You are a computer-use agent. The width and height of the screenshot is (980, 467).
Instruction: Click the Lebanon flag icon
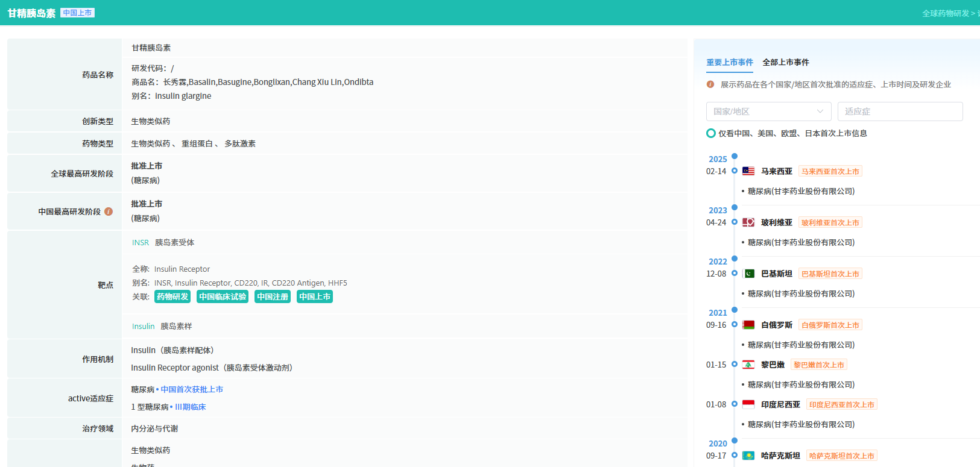(x=748, y=365)
